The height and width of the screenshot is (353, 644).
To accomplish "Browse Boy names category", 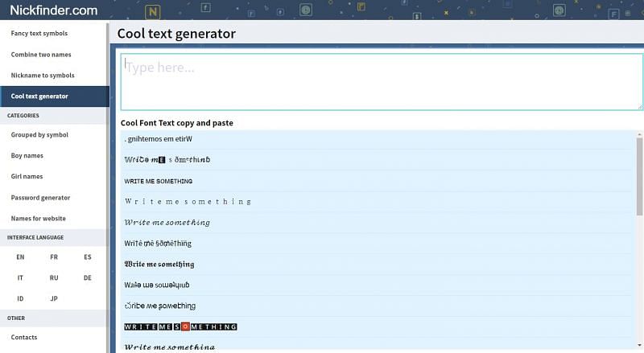I will click(x=27, y=156).
